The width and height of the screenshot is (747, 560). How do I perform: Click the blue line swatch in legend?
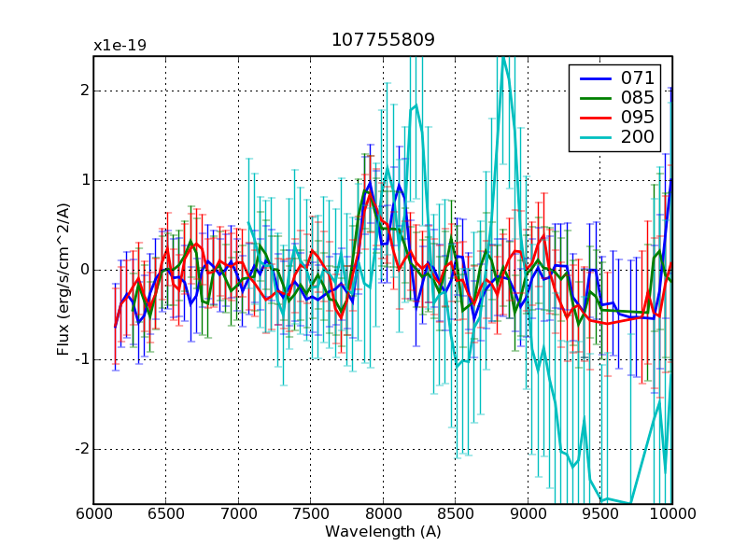point(595,77)
